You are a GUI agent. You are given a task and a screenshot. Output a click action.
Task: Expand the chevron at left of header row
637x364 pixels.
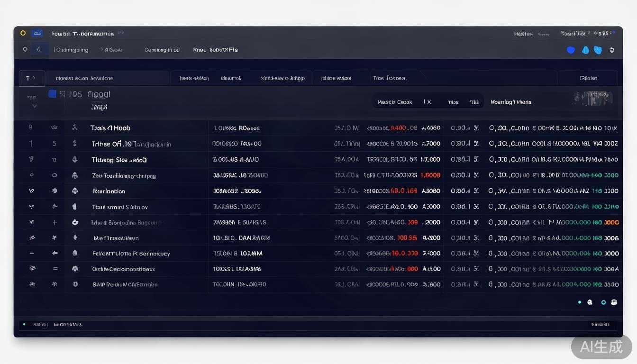[x=34, y=106]
